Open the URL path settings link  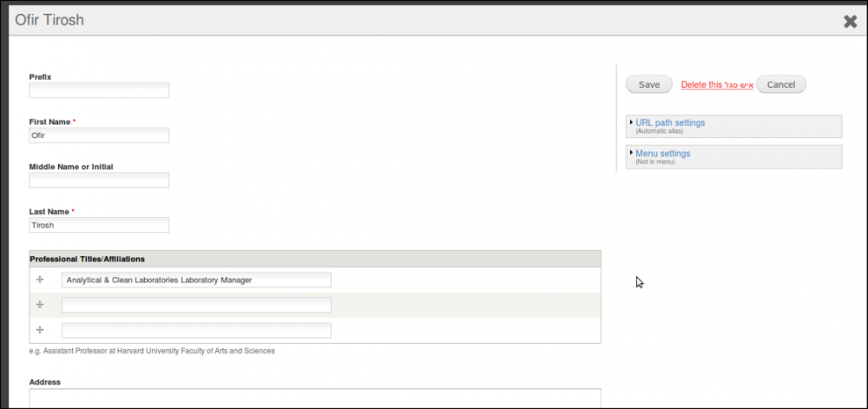tap(670, 122)
